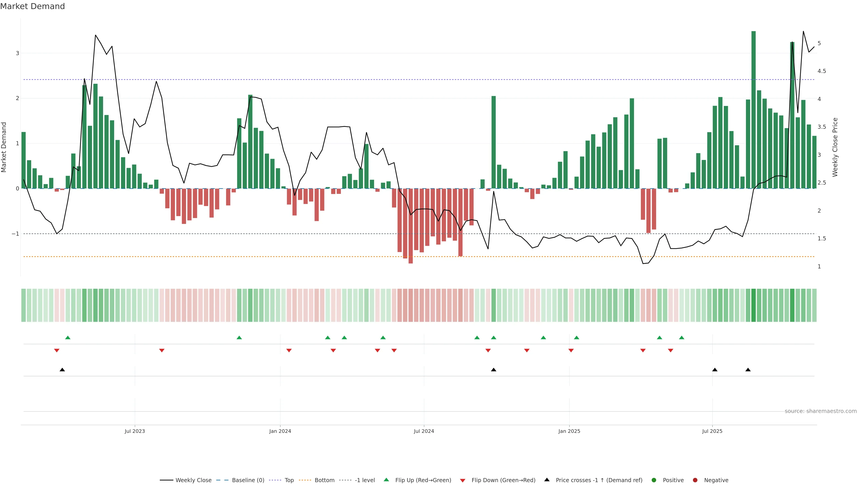Click the -1 level legend entry
The height and width of the screenshot is (488, 868).
(x=365, y=480)
